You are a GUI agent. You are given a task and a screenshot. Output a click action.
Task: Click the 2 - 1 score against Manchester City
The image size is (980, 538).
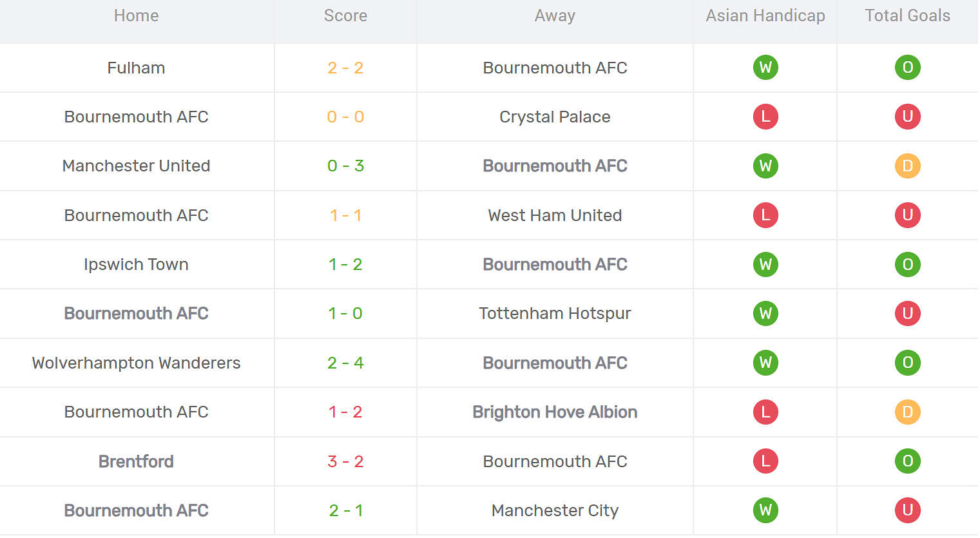(x=345, y=511)
